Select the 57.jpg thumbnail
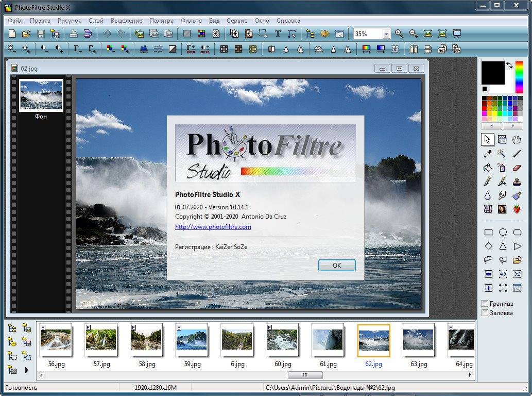 [x=101, y=340]
